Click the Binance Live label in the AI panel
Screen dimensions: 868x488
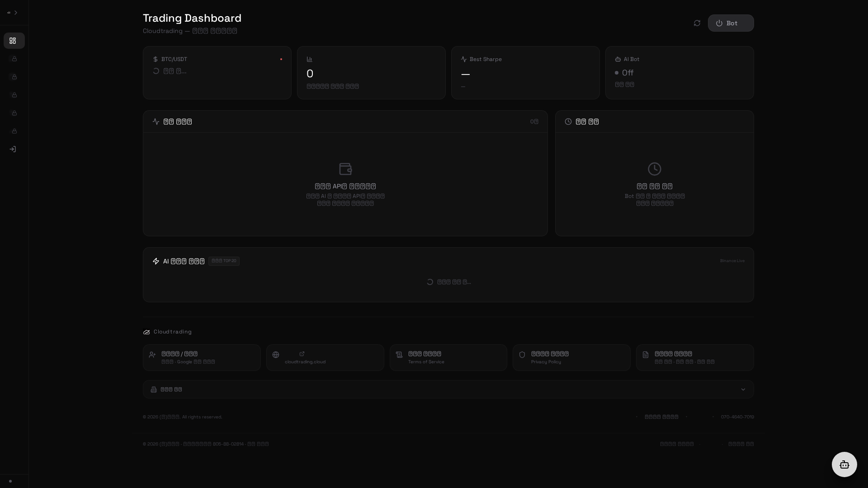point(732,261)
